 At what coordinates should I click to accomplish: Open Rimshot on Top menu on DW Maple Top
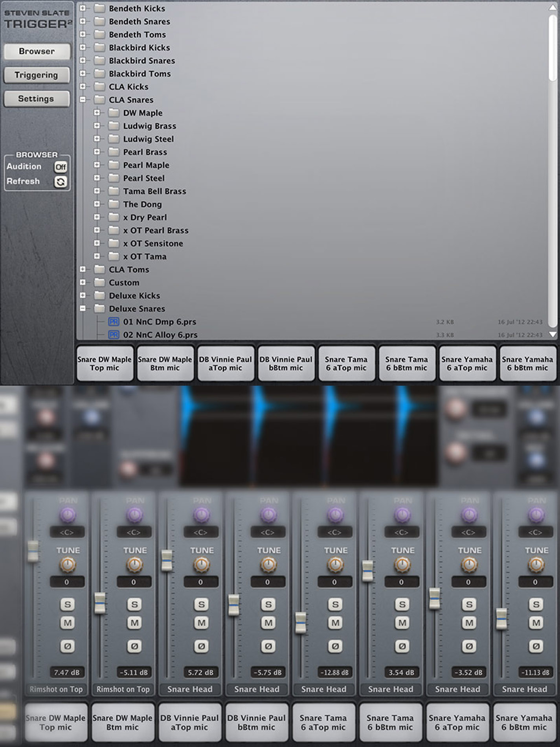pyautogui.click(x=56, y=689)
